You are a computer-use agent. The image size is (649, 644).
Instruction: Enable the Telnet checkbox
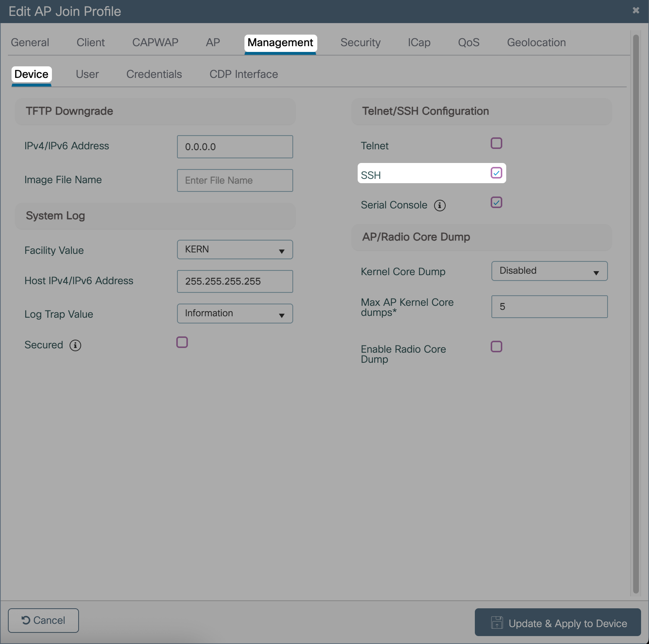click(496, 143)
